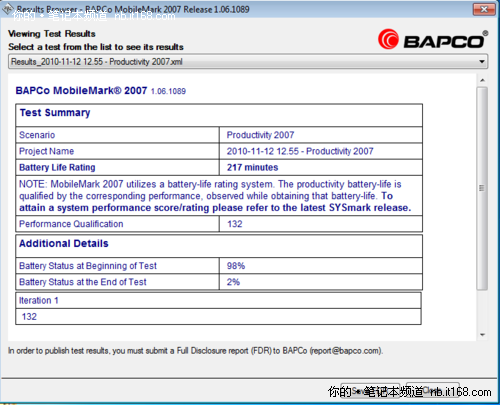Click the 'Scenario' label cell
Viewport: 500px width, 405px height.
coord(117,135)
